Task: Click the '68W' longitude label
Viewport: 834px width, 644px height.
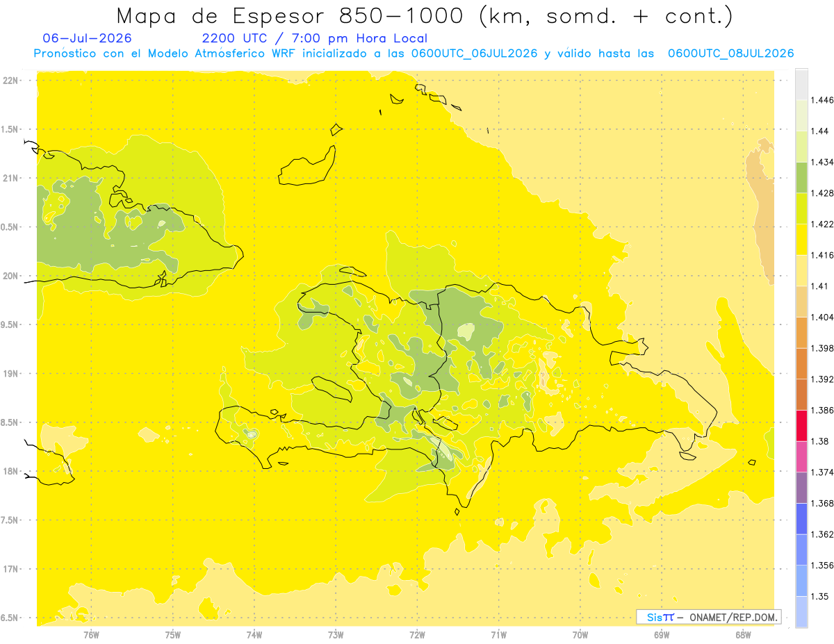Action: (x=743, y=634)
